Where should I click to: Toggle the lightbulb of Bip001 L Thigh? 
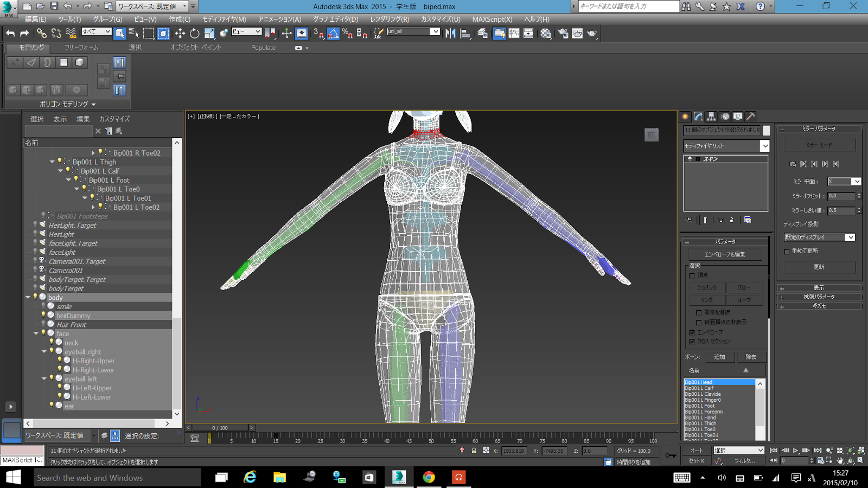pyautogui.click(x=60, y=162)
